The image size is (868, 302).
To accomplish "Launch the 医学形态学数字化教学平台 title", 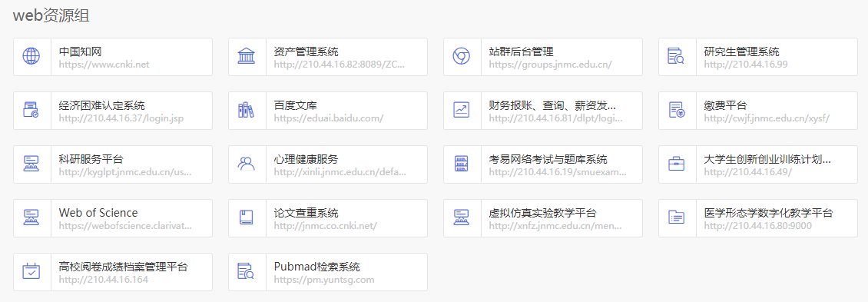I will [x=768, y=213].
